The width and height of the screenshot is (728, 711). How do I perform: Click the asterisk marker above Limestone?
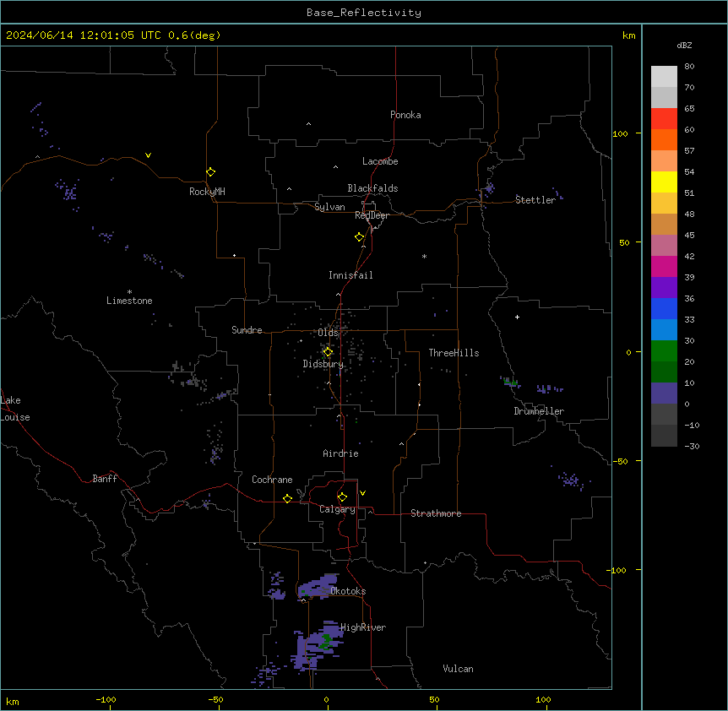(129, 291)
